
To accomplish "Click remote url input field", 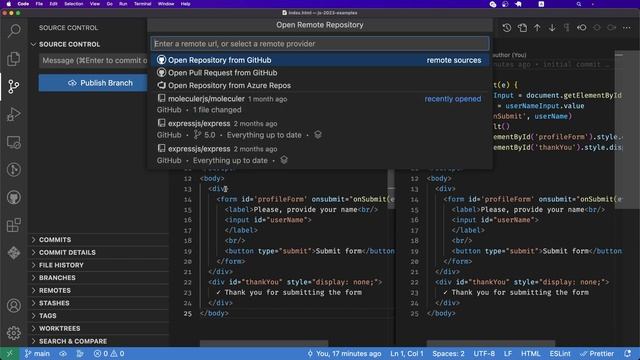I will pyautogui.click(x=320, y=44).
